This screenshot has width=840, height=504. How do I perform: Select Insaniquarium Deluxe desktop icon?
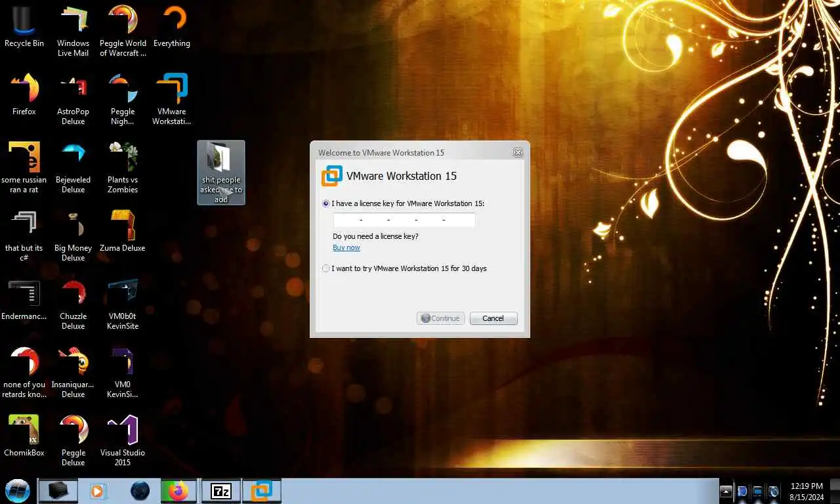[73, 373]
